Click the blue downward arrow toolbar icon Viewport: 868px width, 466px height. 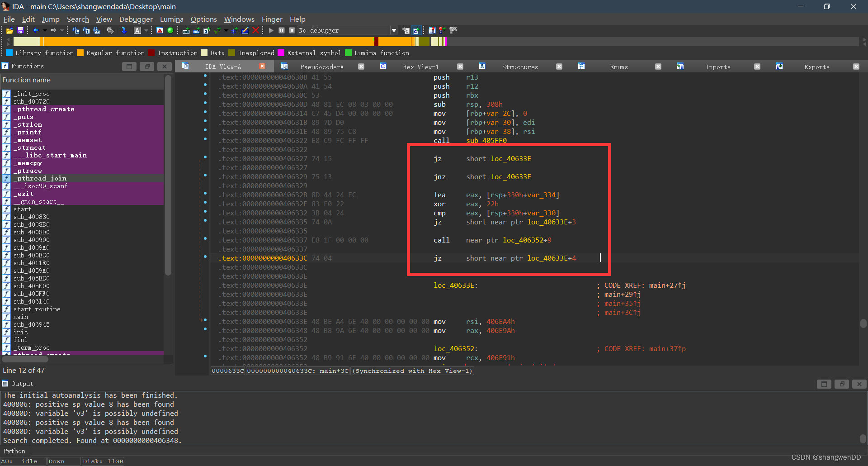[123, 30]
